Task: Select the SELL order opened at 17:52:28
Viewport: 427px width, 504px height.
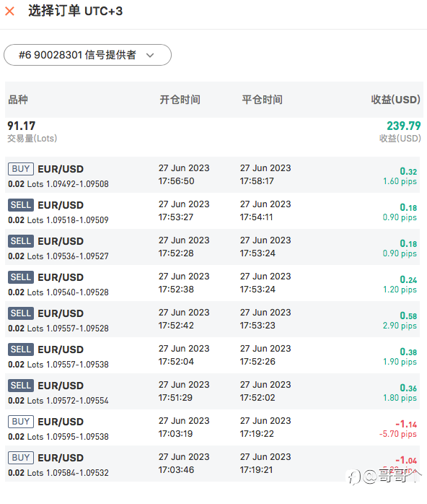Action: point(212,247)
